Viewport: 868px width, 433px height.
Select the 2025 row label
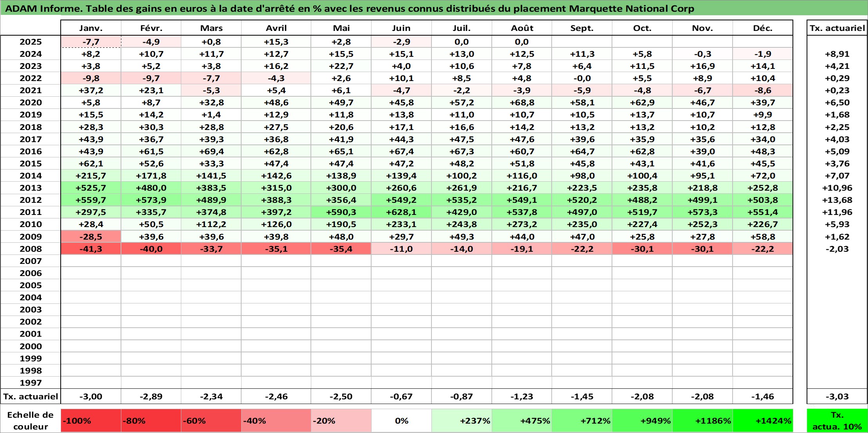click(31, 42)
